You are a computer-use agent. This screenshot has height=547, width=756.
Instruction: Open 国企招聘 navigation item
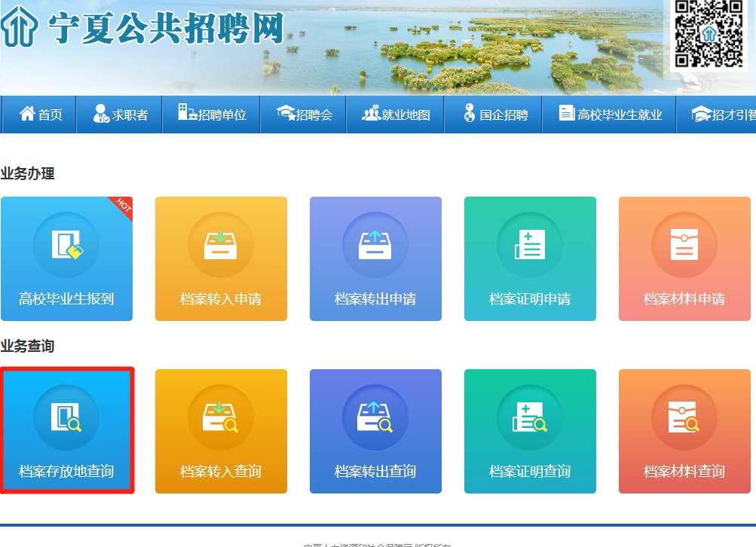click(x=494, y=115)
